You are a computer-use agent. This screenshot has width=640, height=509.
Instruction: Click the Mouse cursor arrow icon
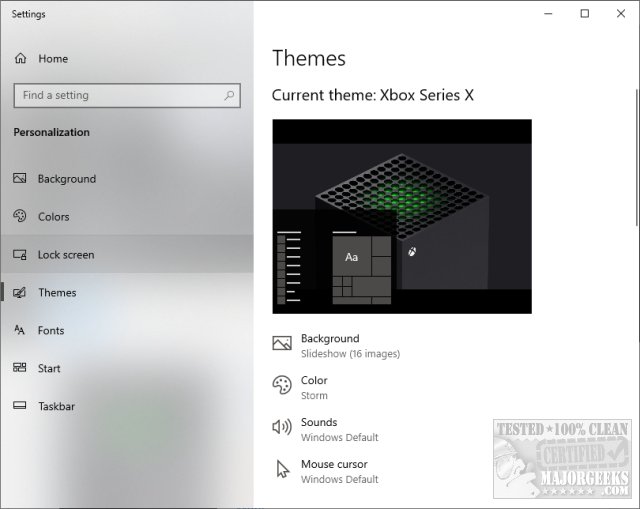pos(282,469)
